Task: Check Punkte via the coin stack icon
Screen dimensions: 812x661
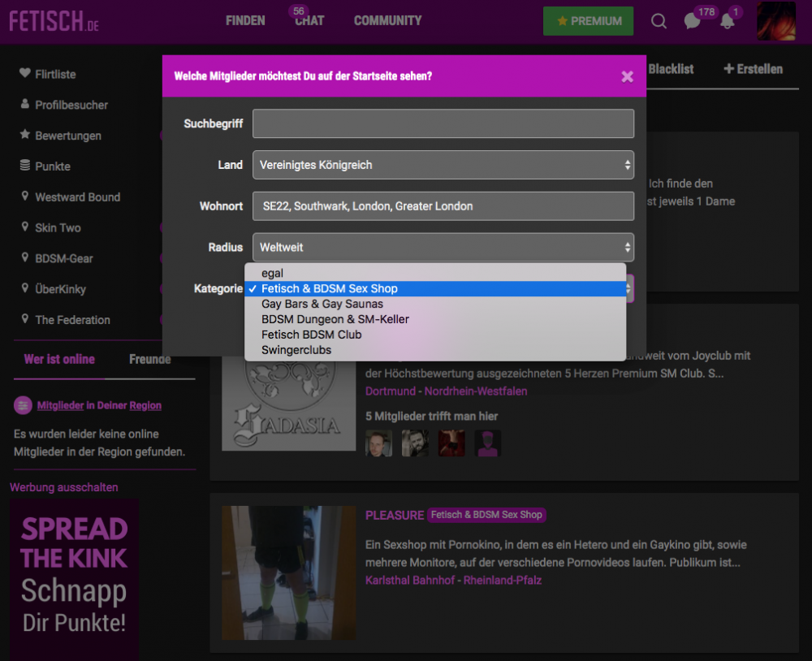Action: click(x=25, y=166)
